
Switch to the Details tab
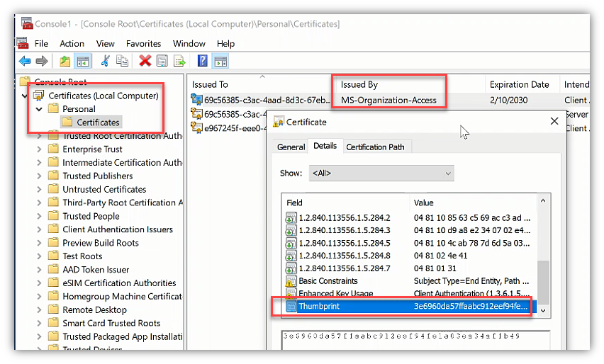pyautogui.click(x=325, y=146)
